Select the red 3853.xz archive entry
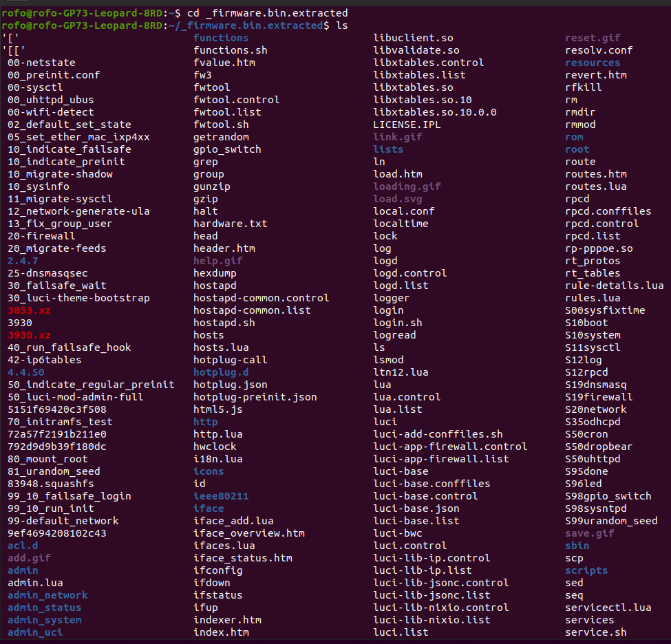Screen dimensions: 671x644 point(28,310)
